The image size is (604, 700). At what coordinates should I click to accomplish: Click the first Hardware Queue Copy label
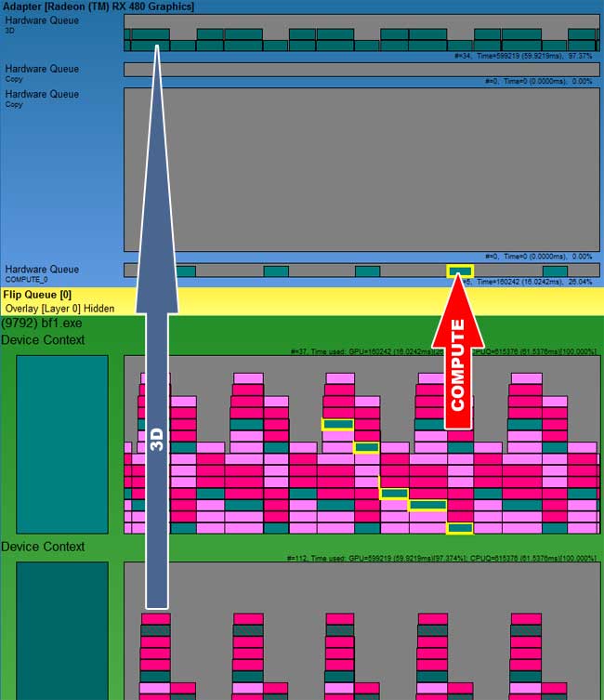pyautogui.click(x=42, y=73)
